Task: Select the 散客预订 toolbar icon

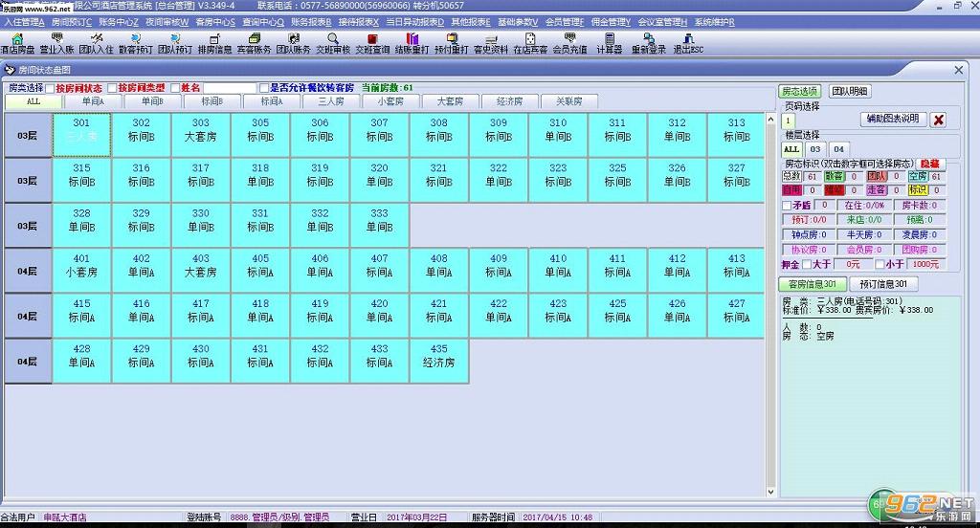Action: pos(136,44)
